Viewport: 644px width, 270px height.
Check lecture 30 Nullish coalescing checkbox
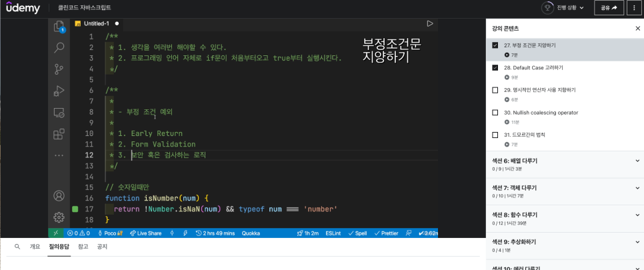tap(495, 112)
